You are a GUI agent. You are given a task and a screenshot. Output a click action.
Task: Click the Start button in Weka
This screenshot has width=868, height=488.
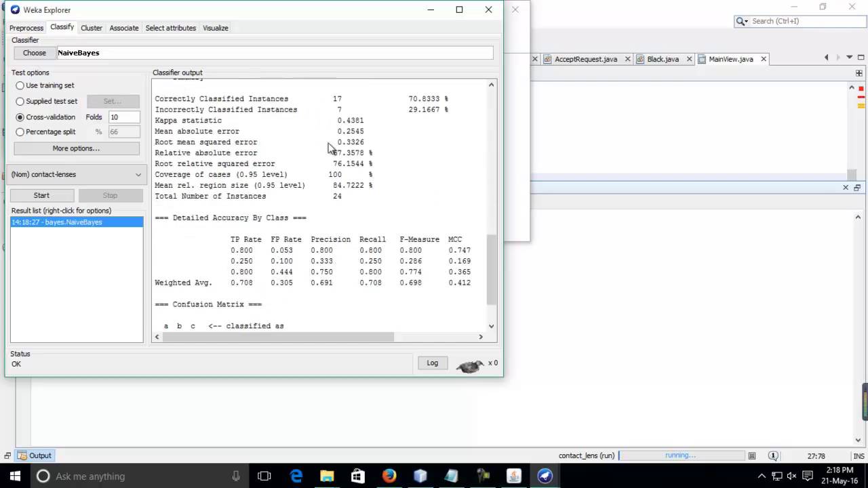[41, 195]
